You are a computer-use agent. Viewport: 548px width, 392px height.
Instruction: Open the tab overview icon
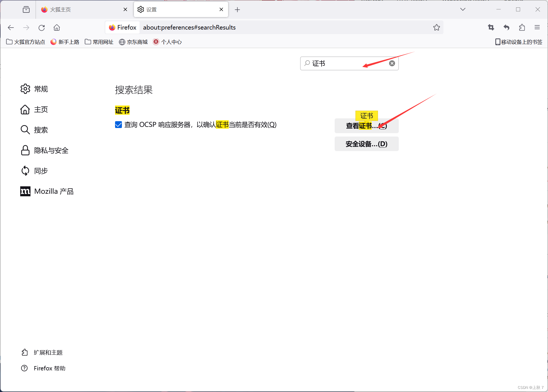click(26, 10)
